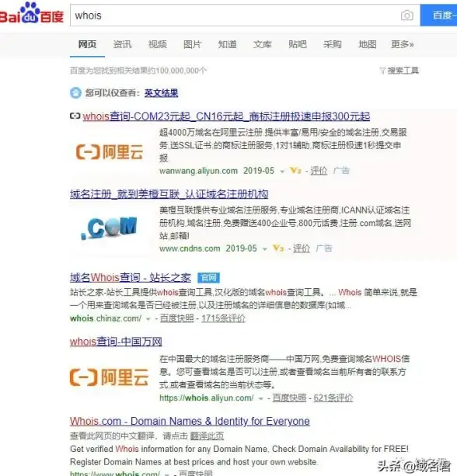Click the 官网 badge next to 站长之家
This screenshot has width=457, height=476.
click(x=208, y=278)
